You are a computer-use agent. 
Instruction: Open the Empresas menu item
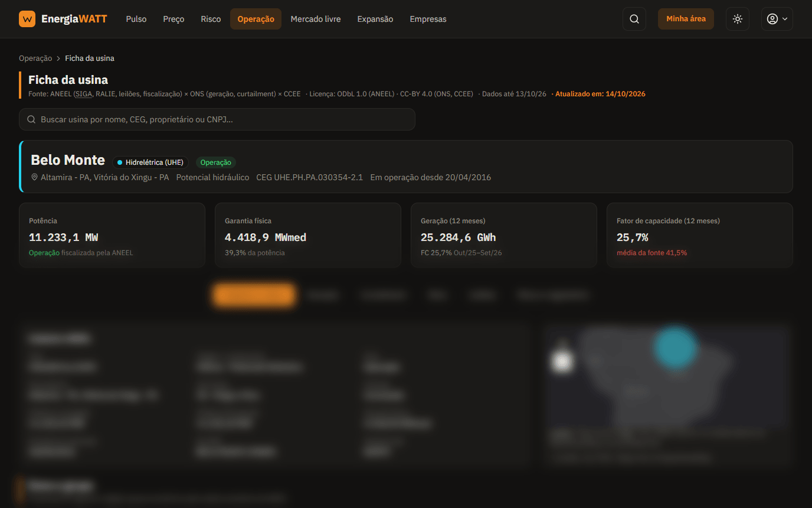[428, 19]
